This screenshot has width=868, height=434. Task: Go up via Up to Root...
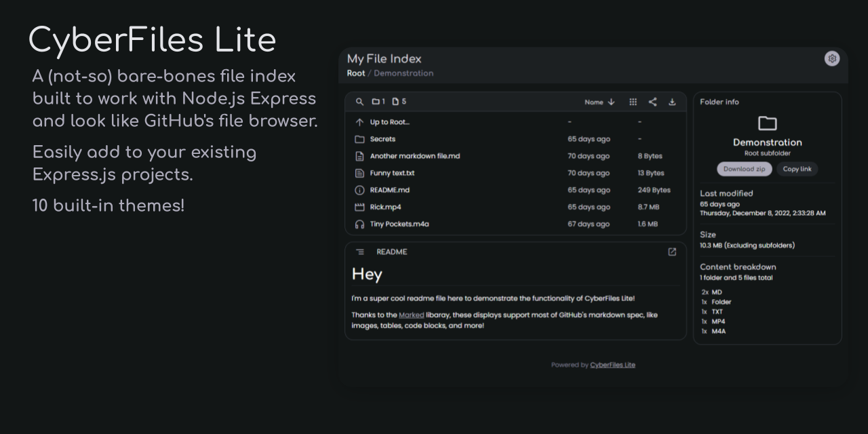tap(389, 122)
